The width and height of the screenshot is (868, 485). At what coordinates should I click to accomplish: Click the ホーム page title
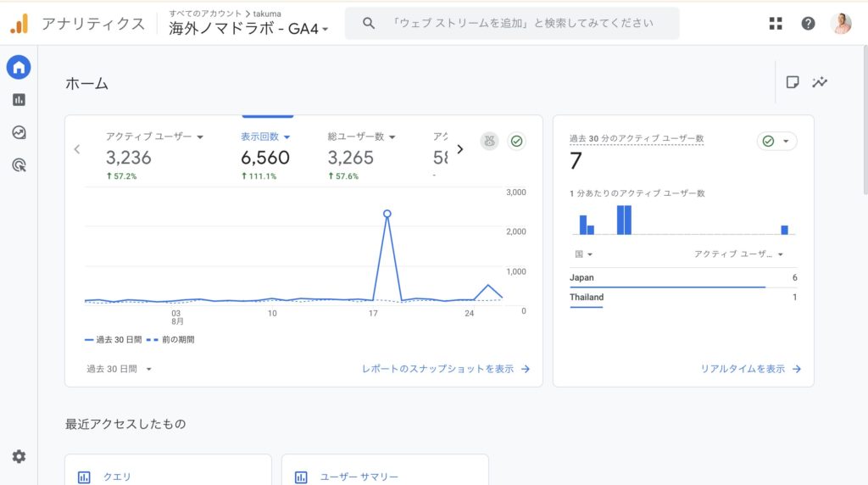tap(87, 84)
